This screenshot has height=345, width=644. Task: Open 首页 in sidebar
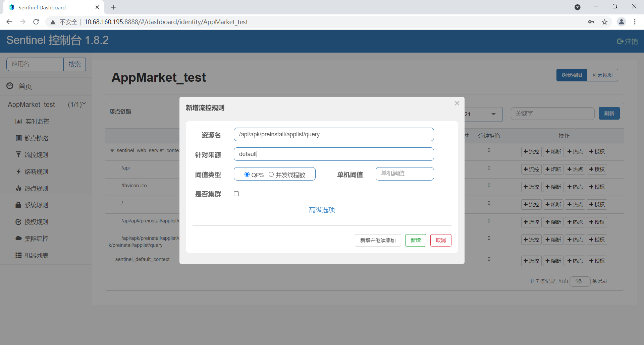click(x=25, y=86)
